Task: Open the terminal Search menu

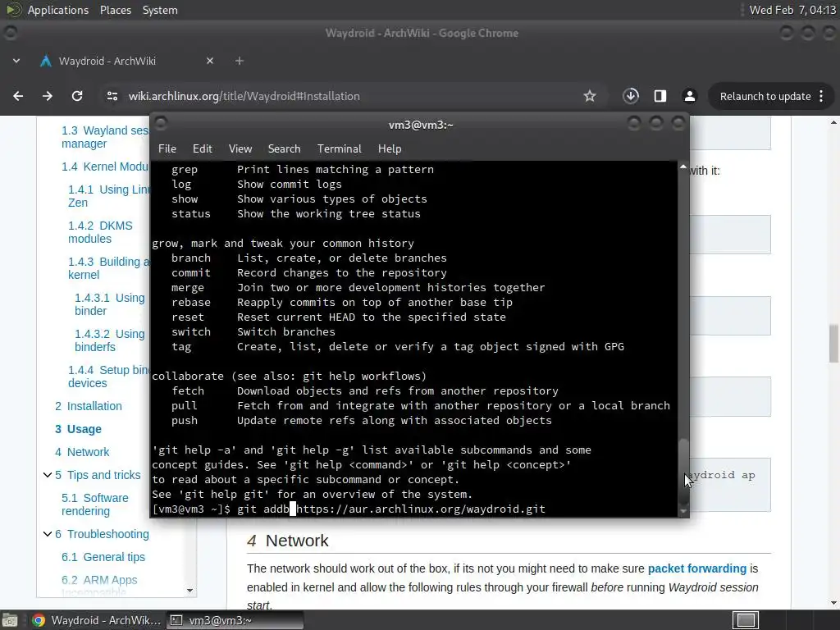Action: click(x=284, y=149)
